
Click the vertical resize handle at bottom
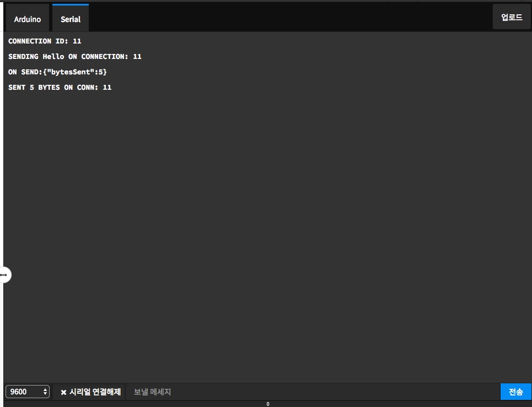(x=268, y=404)
